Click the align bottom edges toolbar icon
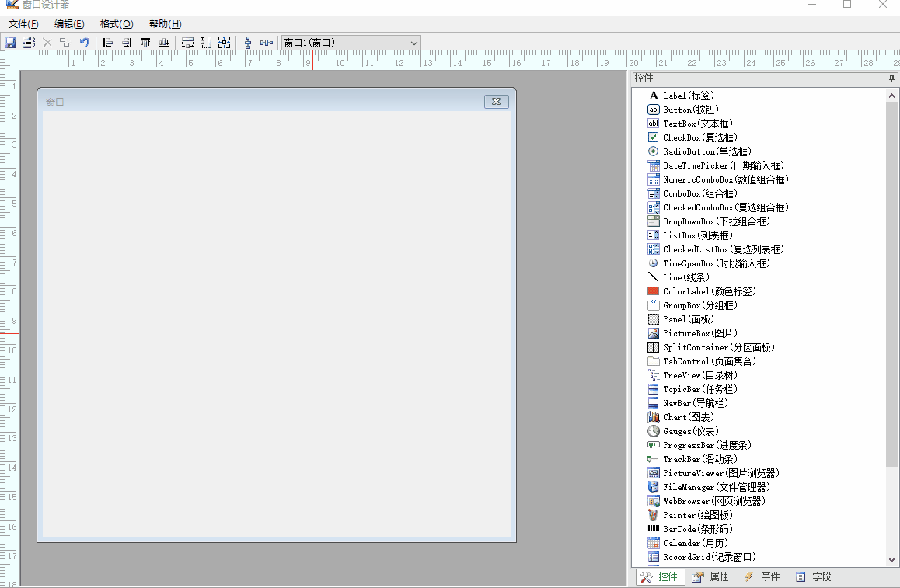Image resolution: width=900 pixels, height=588 pixels. click(x=164, y=43)
